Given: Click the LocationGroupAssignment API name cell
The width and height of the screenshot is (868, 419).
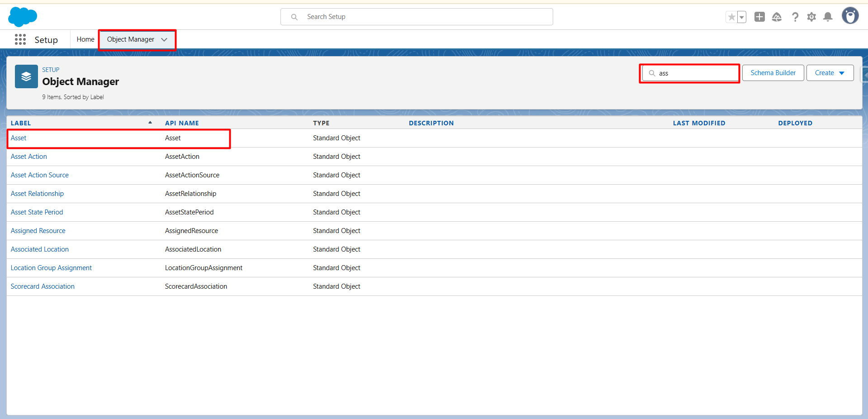Looking at the screenshot, I should 204,268.
